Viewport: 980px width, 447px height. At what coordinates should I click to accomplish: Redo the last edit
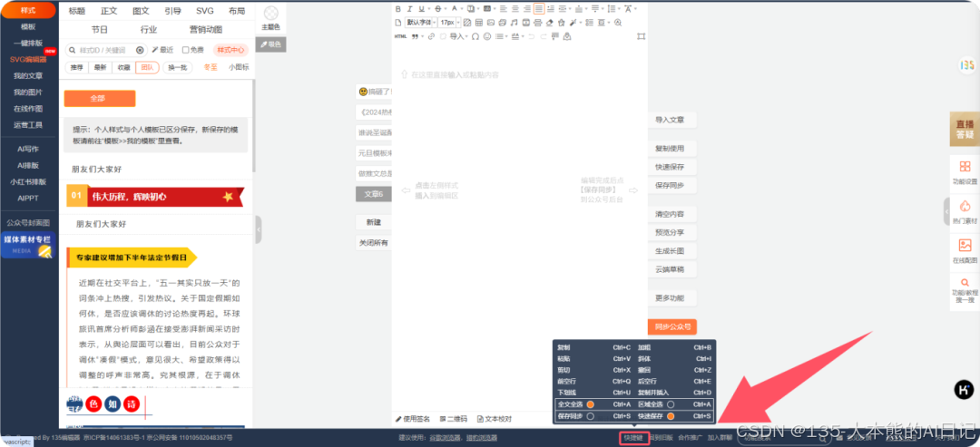(x=544, y=36)
